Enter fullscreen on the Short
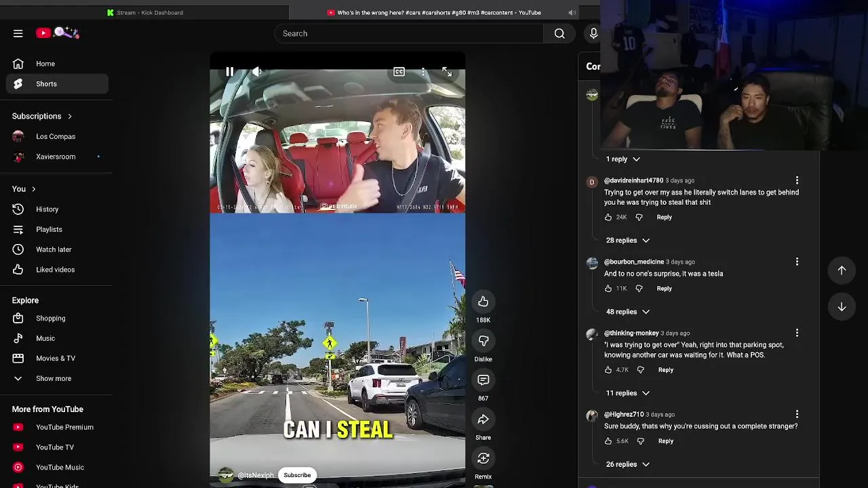The height and width of the screenshot is (488, 868). point(447,72)
